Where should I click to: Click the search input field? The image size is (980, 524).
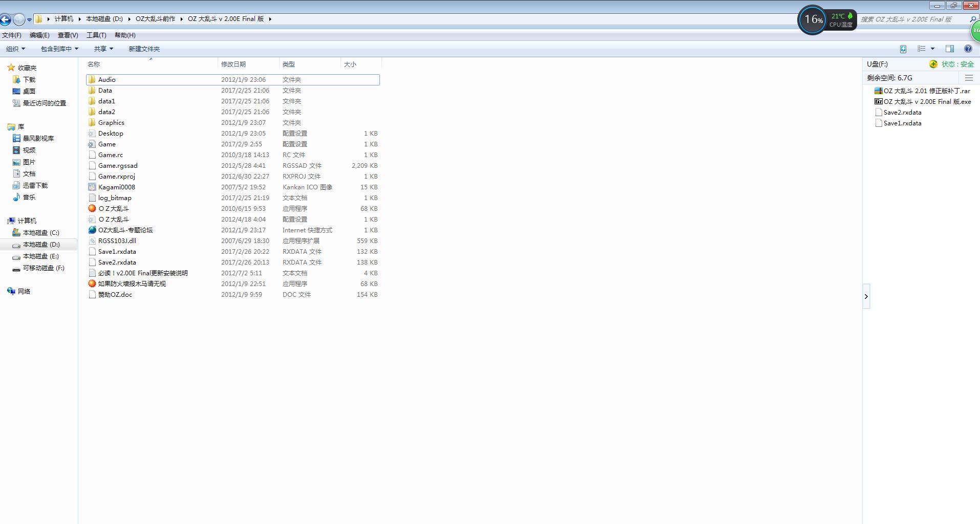913,19
